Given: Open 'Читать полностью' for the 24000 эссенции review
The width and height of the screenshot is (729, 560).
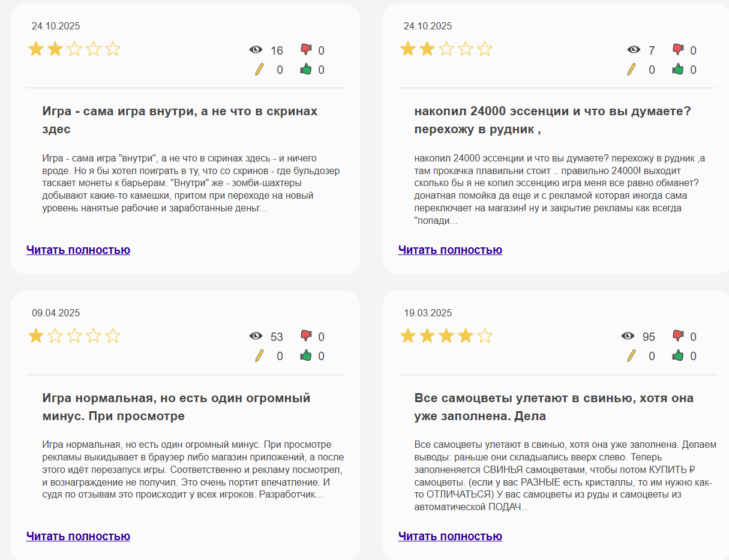Looking at the screenshot, I should pyautogui.click(x=450, y=250).
